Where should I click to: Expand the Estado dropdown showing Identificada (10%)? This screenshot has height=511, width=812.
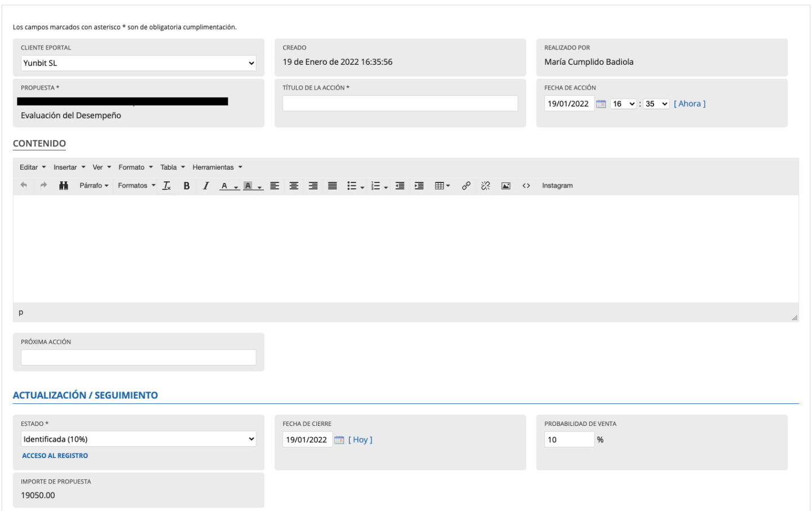tap(138, 439)
